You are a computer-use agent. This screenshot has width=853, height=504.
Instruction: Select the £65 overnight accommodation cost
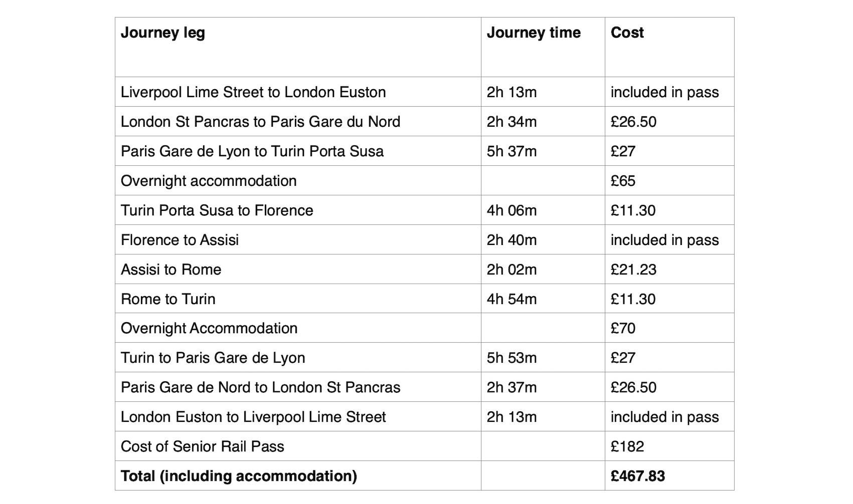[623, 181]
